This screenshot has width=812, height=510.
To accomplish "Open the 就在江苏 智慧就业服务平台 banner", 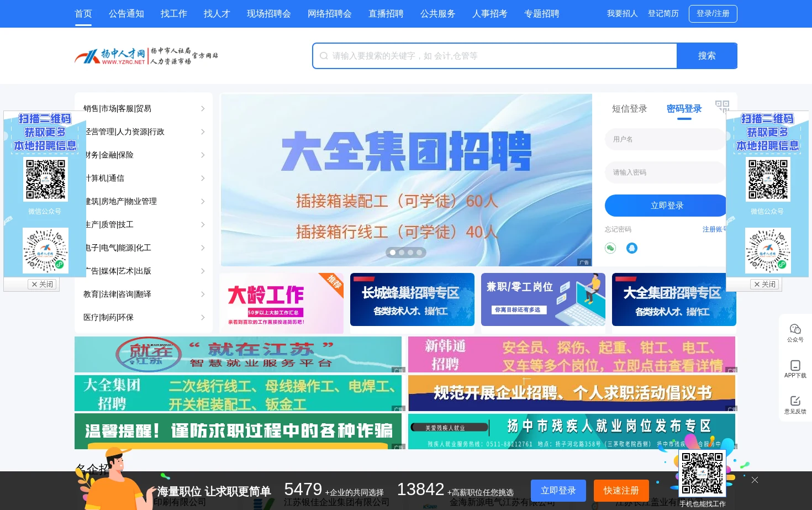I will [x=238, y=355].
